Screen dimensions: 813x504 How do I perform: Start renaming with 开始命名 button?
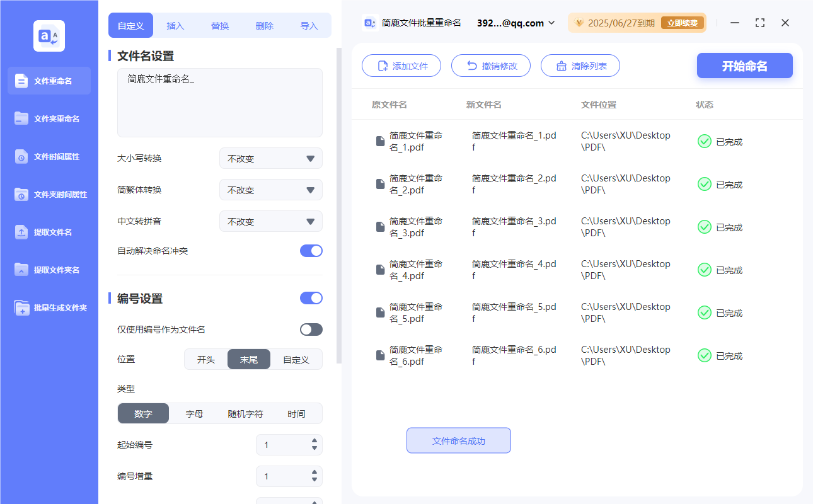[744, 65]
